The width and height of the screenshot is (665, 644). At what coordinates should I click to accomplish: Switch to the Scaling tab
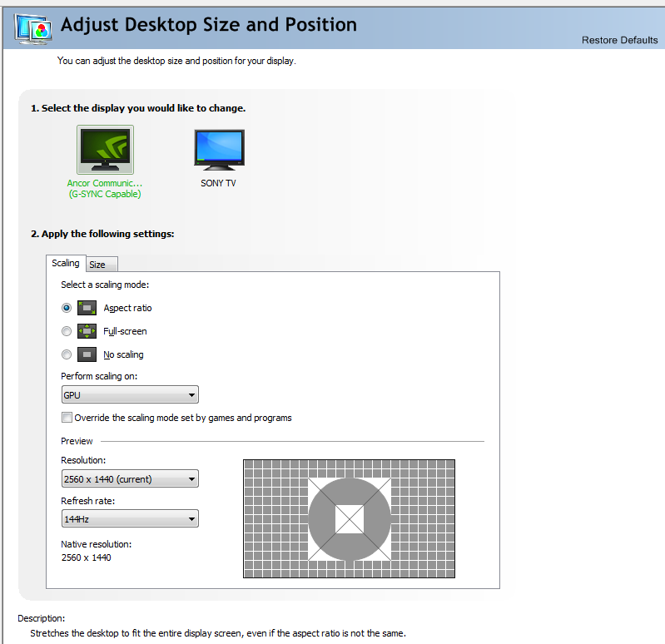click(x=66, y=263)
